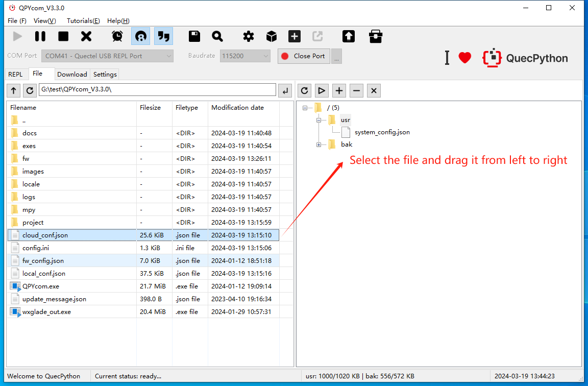Select the exes folder
This screenshot has width=588, height=386.
pos(143,146)
